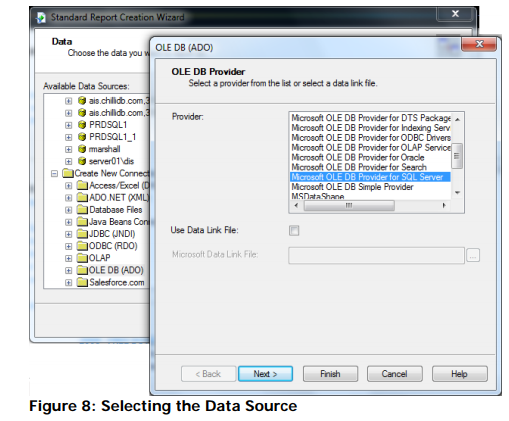The height and width of the screenshot is (421, 509).
Task: Expand the ODBC (RDO) node
Action: 68,246
